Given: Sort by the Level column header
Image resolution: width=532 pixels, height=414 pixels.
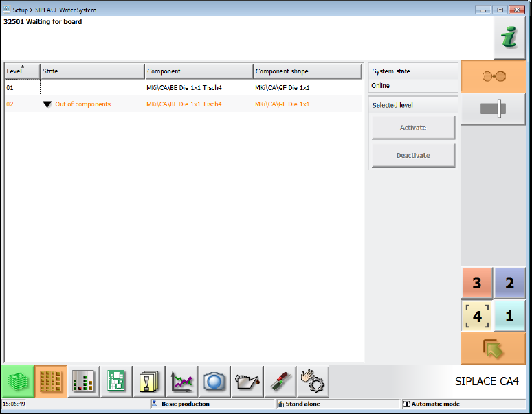Looking at the screenshot, I should (x=23, y=71).
